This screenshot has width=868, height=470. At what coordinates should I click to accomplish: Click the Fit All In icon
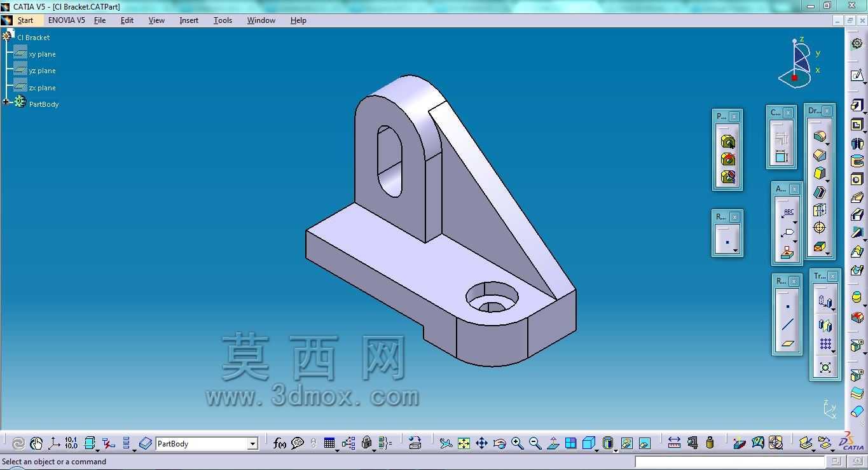pos(464,443)
